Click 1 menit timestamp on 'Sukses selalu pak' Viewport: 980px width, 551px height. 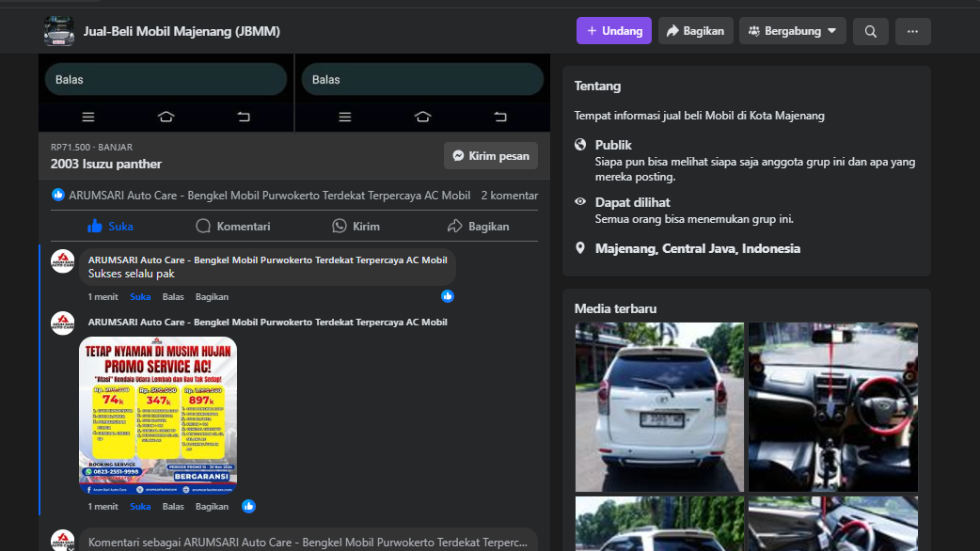(x=103, y=297)
